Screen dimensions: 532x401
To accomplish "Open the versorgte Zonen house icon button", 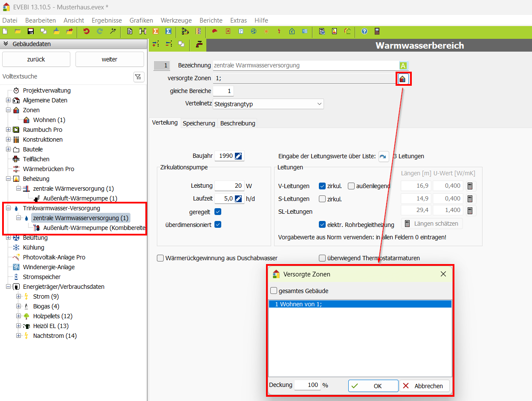I will tap(403, 79).
